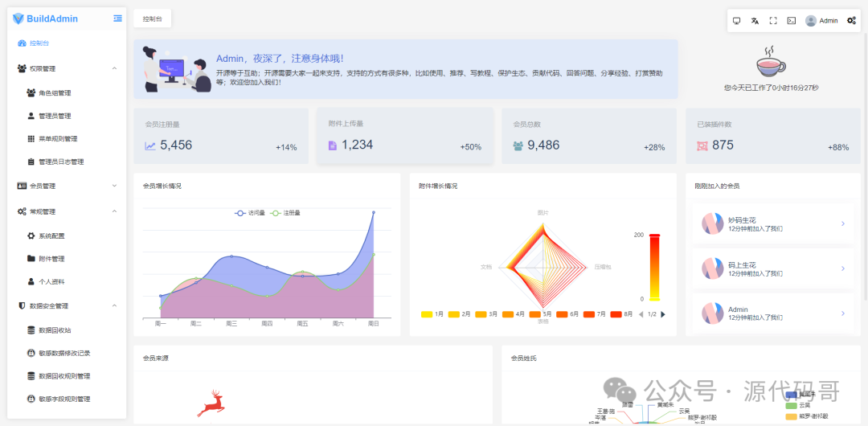Image resolution: width=868 pixels, height=426 pixels.
Task: Switch to the 控制台 tab
Action: click(x=152, y=18)
